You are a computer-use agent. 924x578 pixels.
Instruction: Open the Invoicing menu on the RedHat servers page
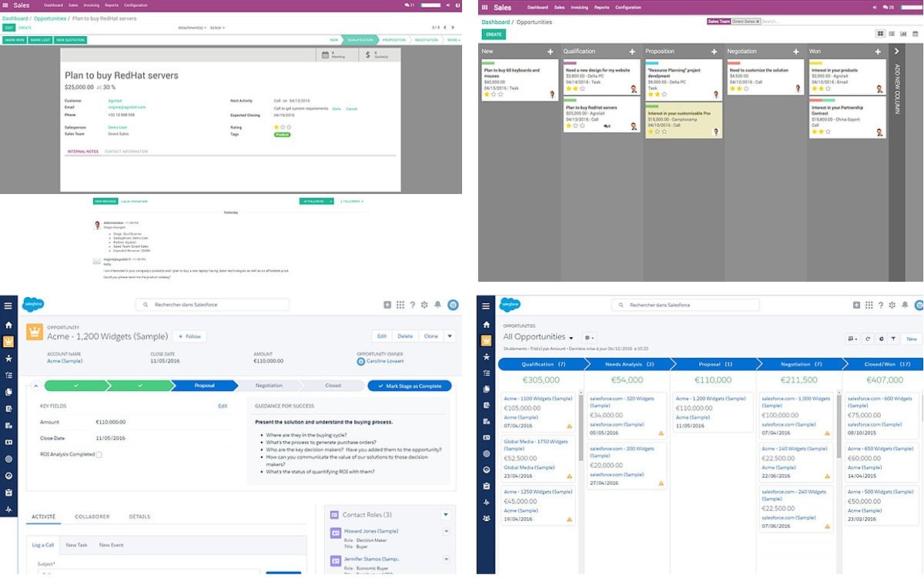point(93,5)
